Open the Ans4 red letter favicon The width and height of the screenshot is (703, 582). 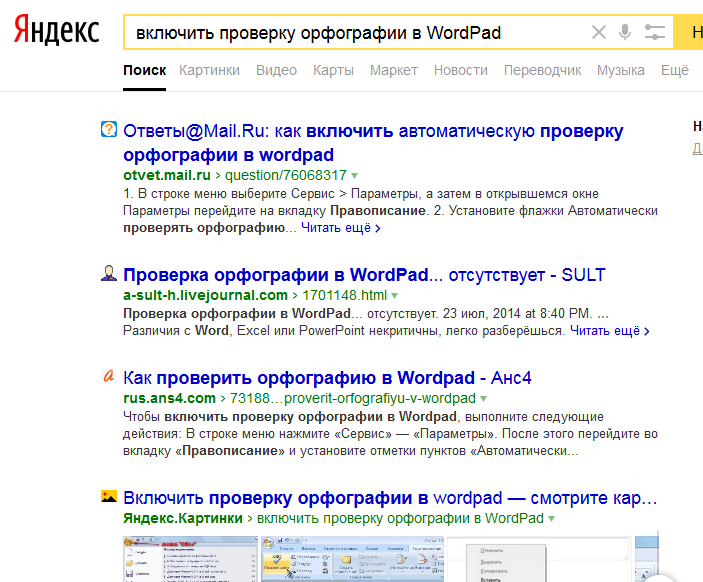pos(109,375)
